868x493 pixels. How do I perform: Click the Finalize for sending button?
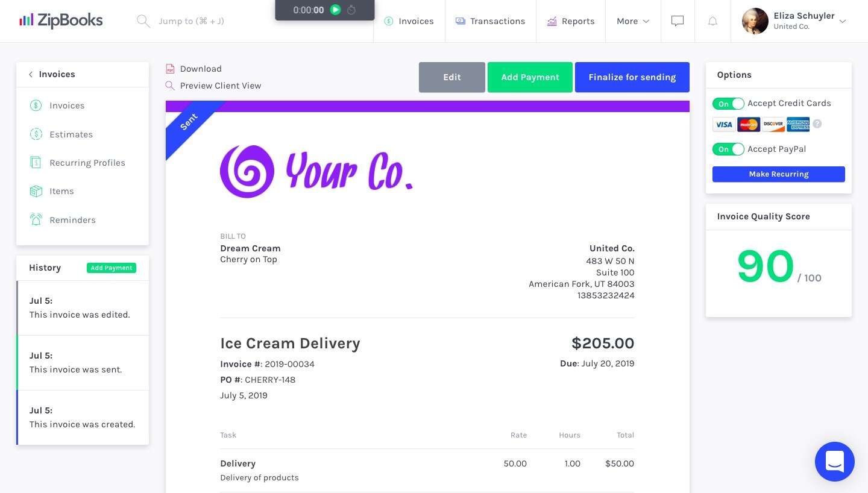pyautogui.click(x=632, y=77)
